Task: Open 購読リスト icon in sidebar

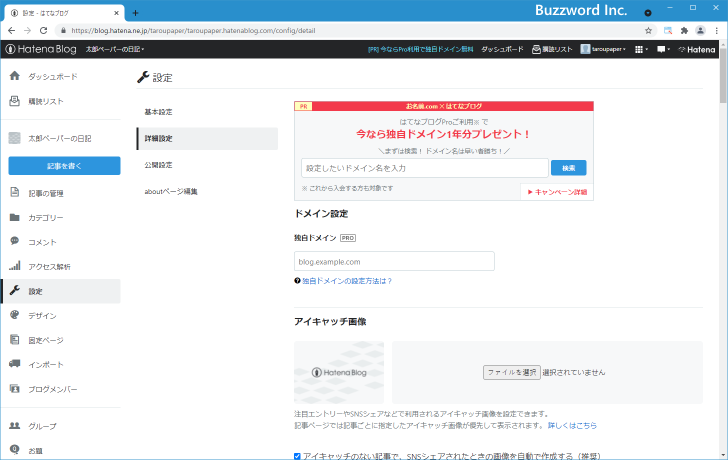Action: tap(15, 101)
